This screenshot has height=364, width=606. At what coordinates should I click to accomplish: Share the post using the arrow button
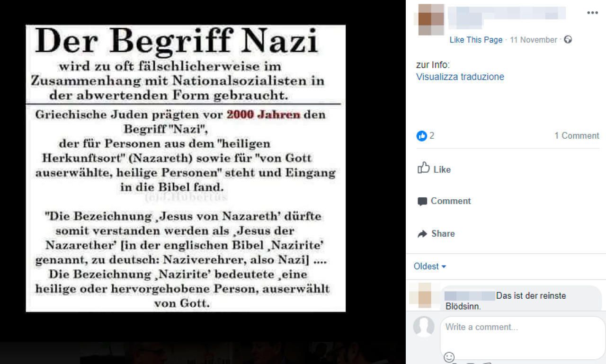coord(436,234)
